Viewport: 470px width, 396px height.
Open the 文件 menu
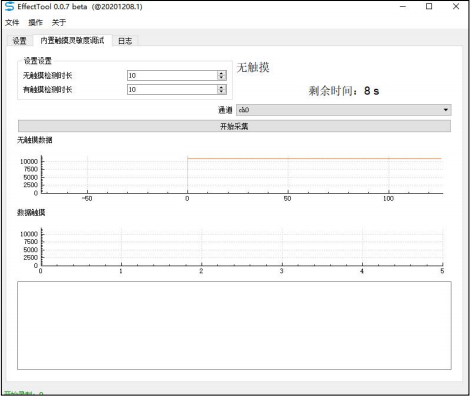point(12,22)
